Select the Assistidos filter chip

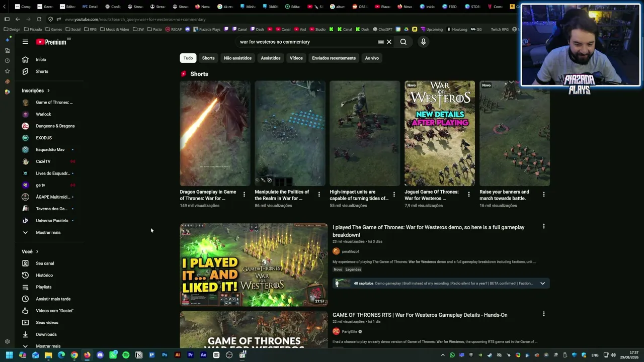271,58
